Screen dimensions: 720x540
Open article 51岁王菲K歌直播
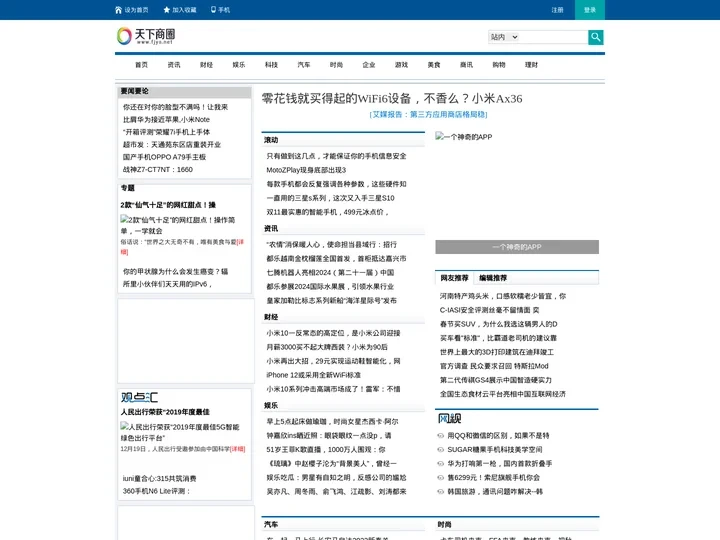click(x=326, y=450)
